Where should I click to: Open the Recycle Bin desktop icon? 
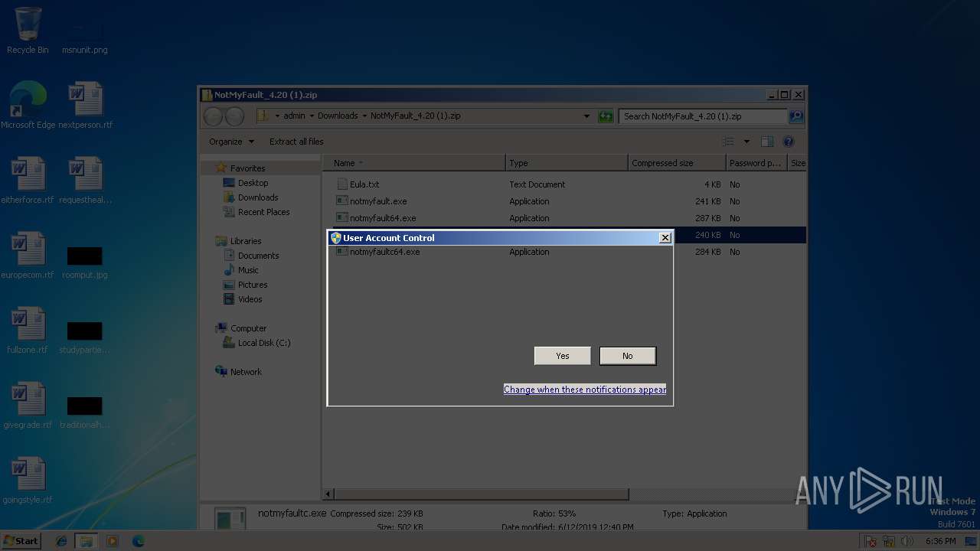coord(28,31)
